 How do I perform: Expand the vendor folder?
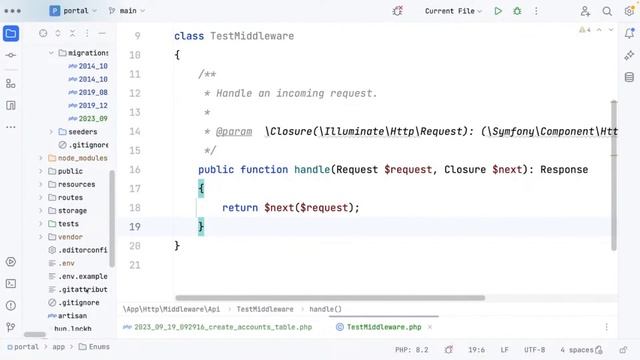pos(41,237)
